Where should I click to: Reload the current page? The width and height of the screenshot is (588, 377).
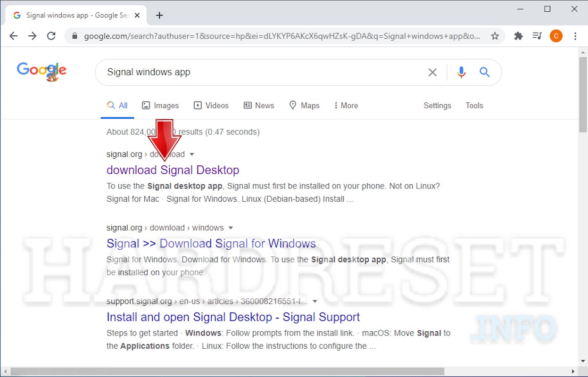[51, 35]
